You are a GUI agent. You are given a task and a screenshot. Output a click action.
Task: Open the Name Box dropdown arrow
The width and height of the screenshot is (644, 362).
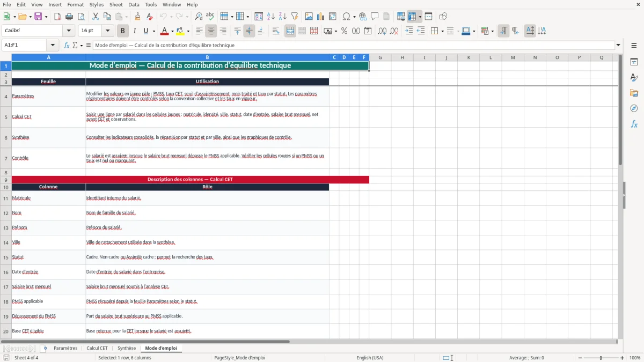pos(53,45)
